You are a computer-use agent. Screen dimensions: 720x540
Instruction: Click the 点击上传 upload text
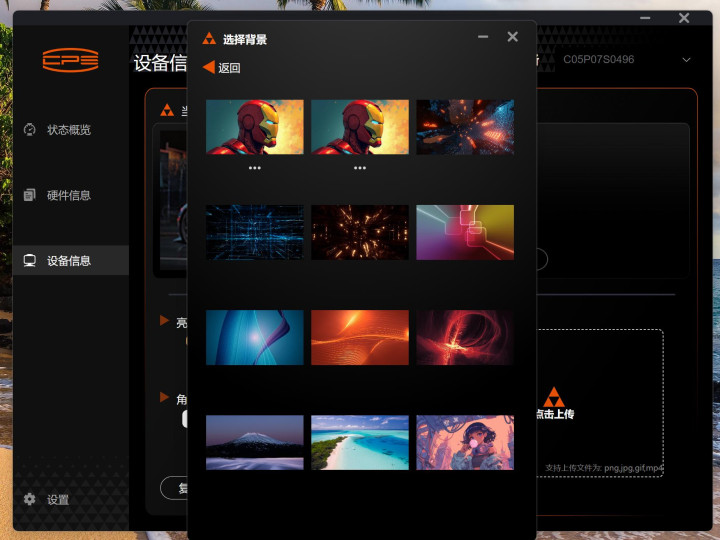[x=554, y=414]
